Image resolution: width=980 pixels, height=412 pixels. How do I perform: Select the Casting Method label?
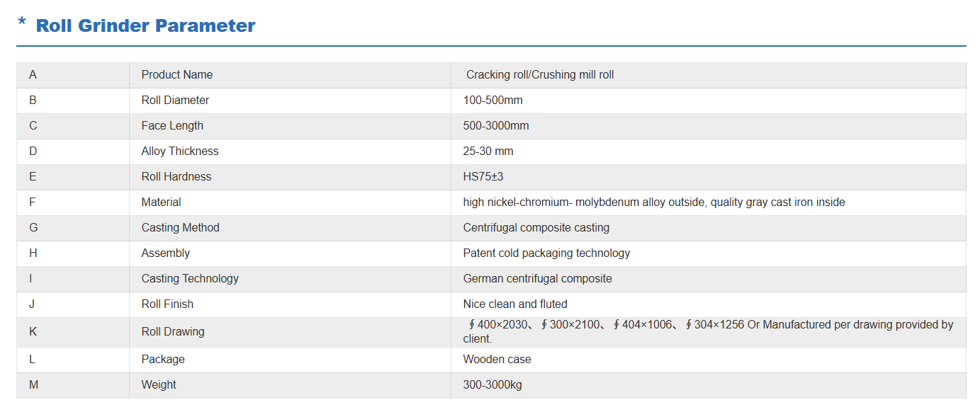(x=181, y=228)
